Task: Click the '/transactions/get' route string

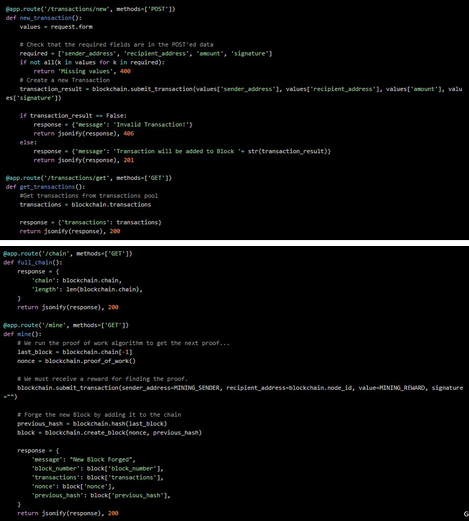Action: [76, 178]
